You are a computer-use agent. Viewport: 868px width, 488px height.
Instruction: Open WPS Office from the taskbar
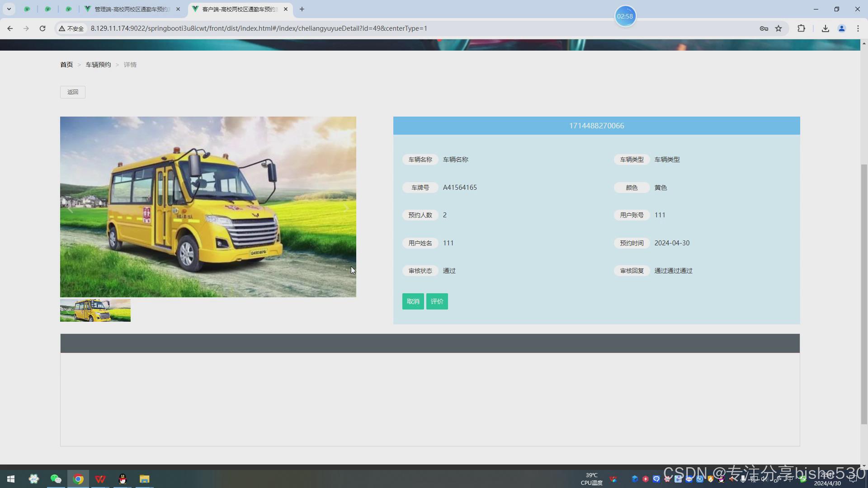(x=100, y=479)
